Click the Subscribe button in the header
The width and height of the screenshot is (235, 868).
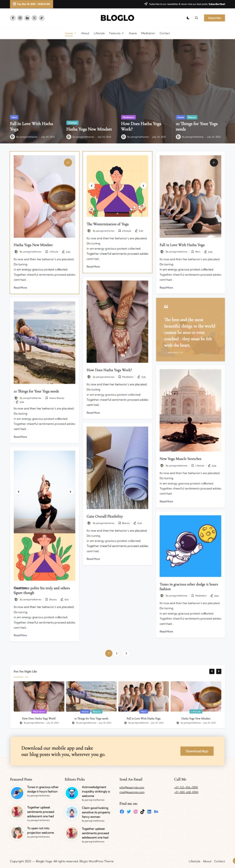(x=214, y=18)
